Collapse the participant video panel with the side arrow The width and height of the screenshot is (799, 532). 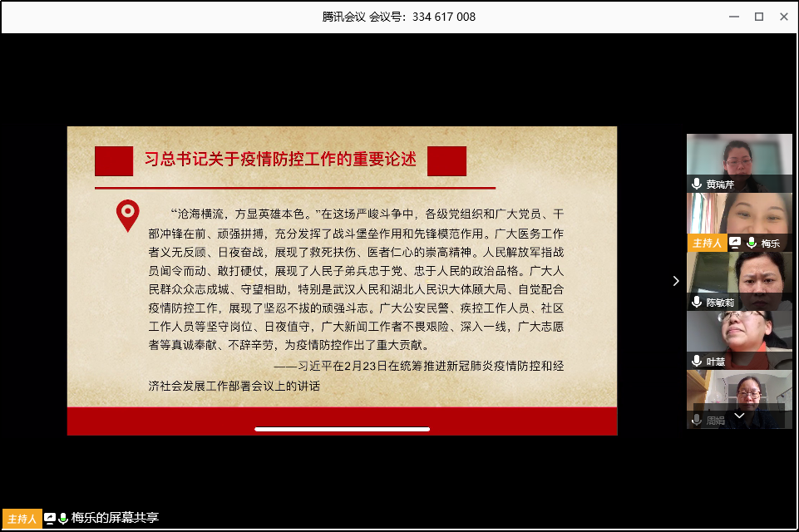pyautogui.click(x=676, y=281)
